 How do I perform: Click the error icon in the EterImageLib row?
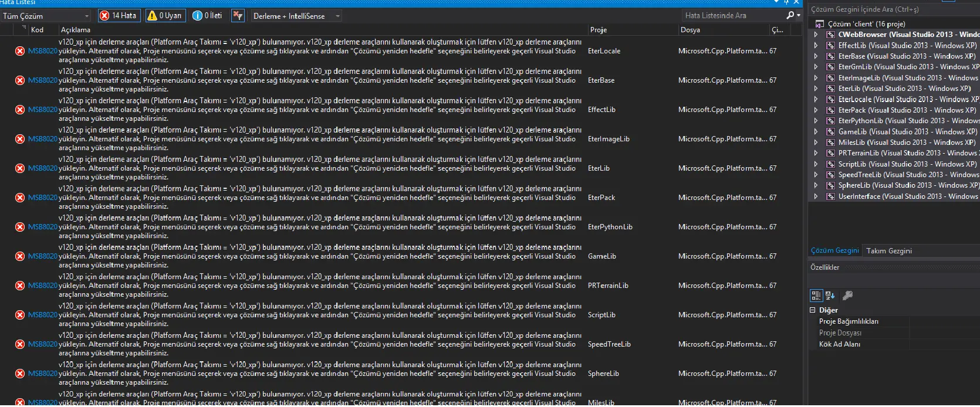(20, 139)
